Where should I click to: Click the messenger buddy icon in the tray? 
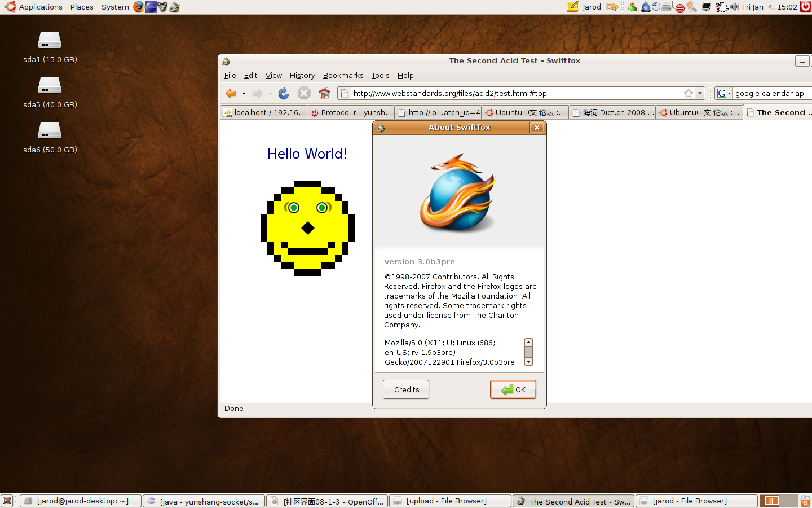click(x=632, y=7)
